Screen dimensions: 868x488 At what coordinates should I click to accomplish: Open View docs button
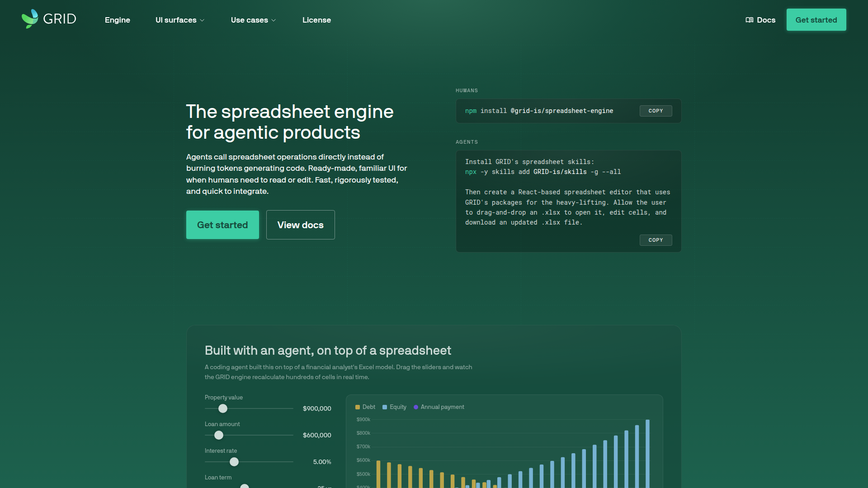(301, 225)
